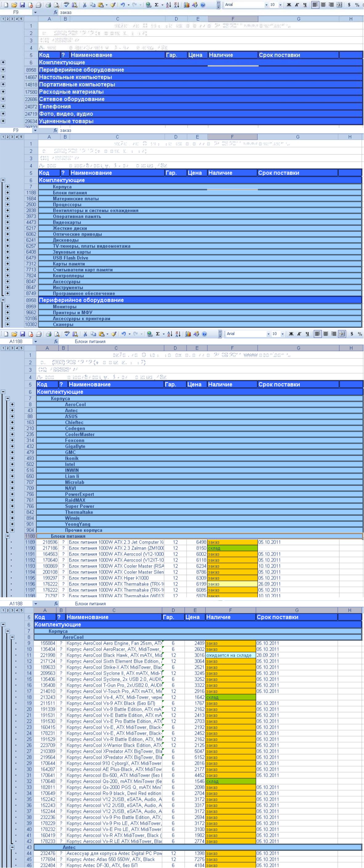Toggle Align Right in the toolbar above A1188 box
The image size is (364, 868).
334,334
